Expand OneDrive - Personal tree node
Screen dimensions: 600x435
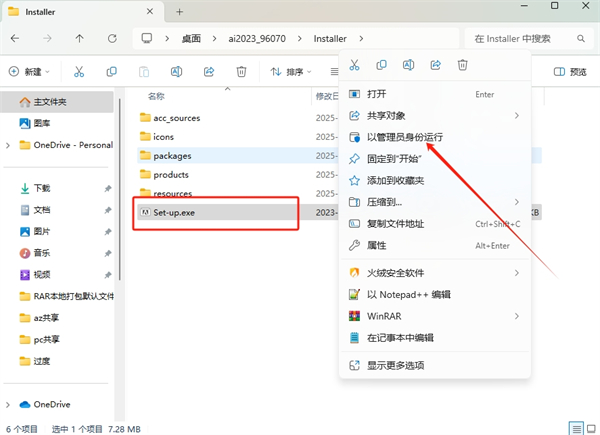8,145
